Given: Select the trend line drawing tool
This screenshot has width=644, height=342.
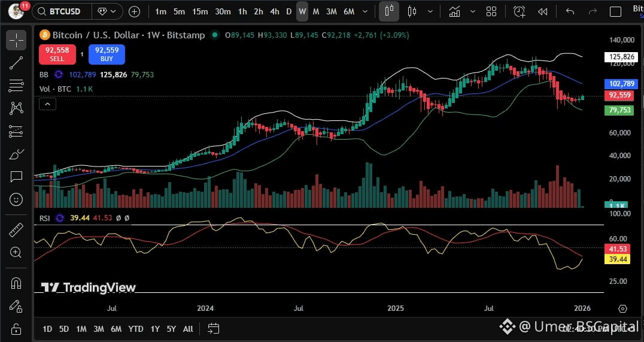Looking at the screenshot, I should click(x=16, y=63).
